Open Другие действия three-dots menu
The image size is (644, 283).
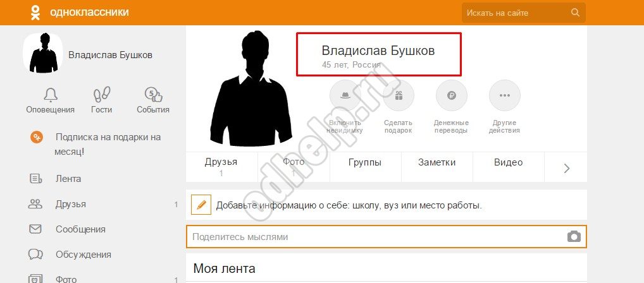click(504, 95)
